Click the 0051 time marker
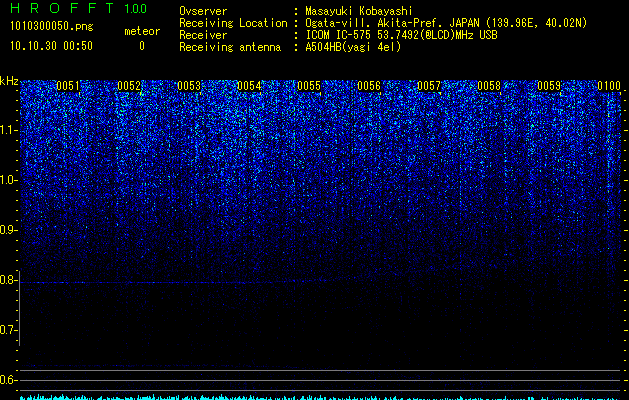Screen dimensions: 629x400 [x=68, y=86]
